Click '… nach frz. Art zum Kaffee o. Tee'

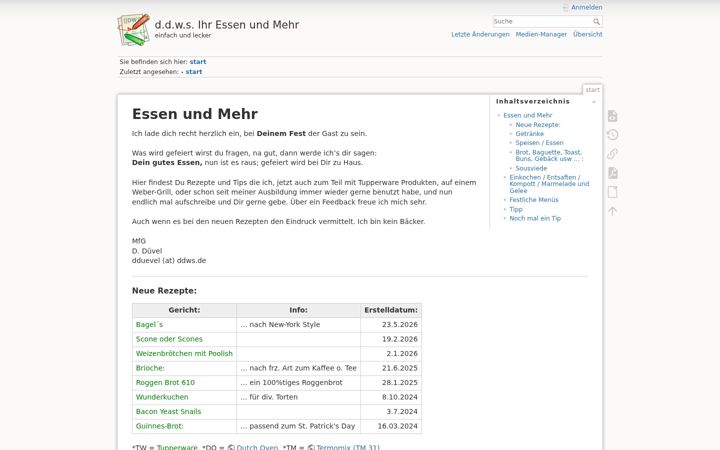pyautogui.click(x=298, y=368)
